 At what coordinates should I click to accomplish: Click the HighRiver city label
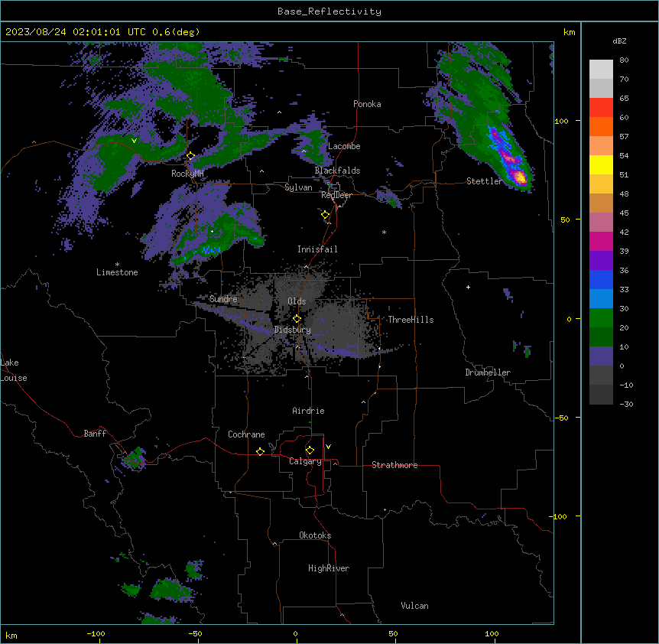click(x=329, y=568)
